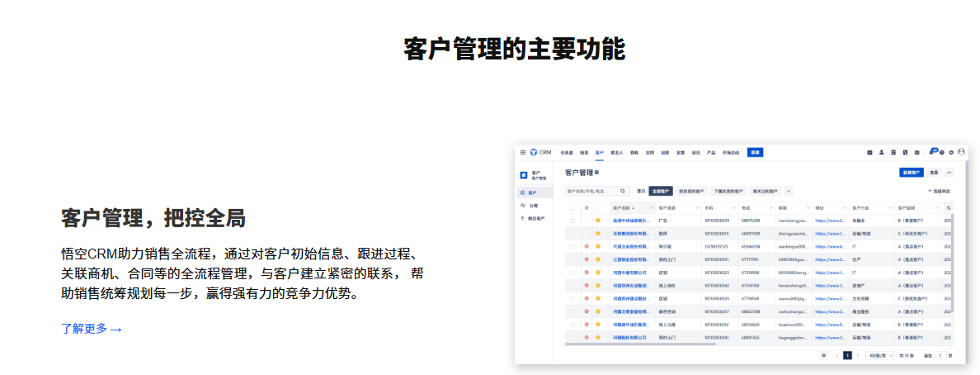The image size is (980, 375).
Task: Open the 客户级别 column filter arrow
Action: click(936, 208)
